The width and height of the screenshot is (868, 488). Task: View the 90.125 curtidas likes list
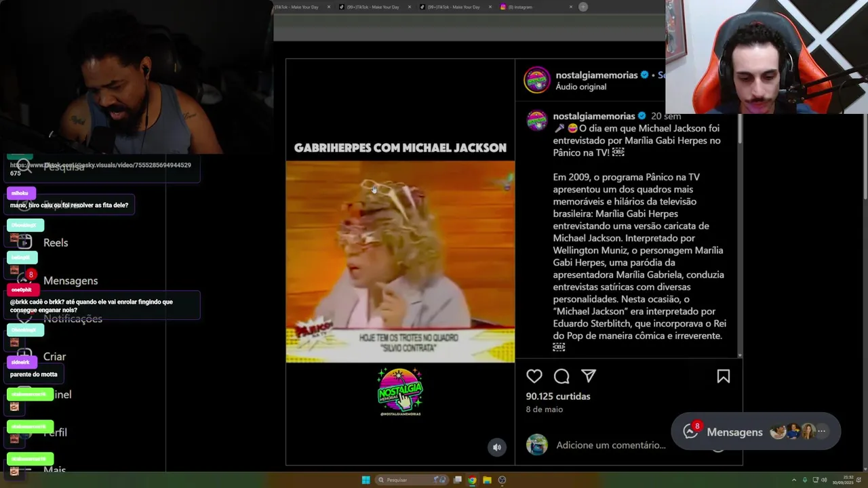558,396
